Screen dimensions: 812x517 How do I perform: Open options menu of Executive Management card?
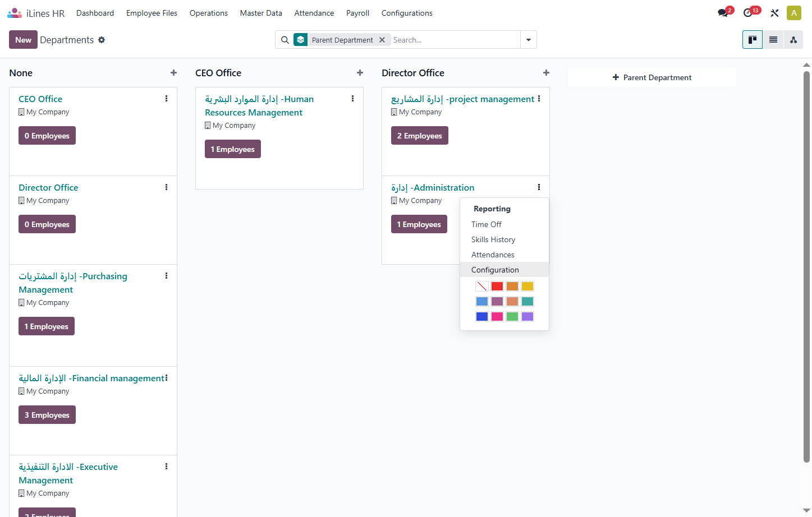pyautogui.click(x=166, y=467)
